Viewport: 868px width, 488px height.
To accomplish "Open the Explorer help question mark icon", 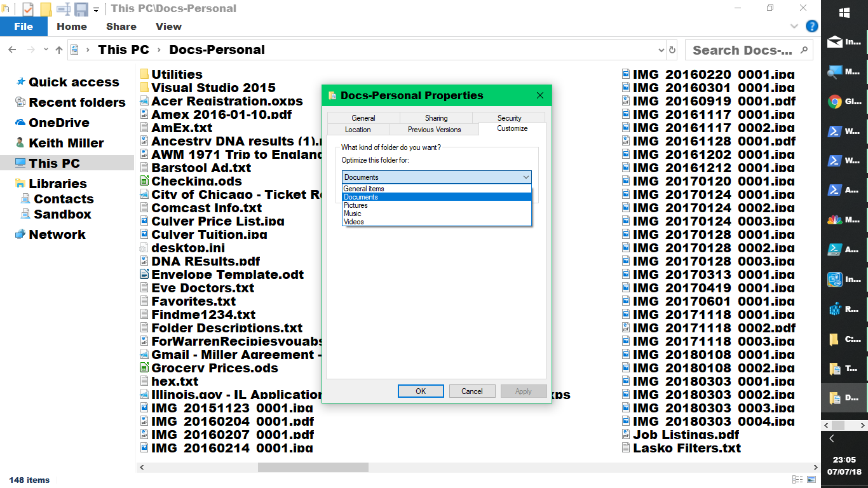I will pyautogui.click(x=811, y=27).
